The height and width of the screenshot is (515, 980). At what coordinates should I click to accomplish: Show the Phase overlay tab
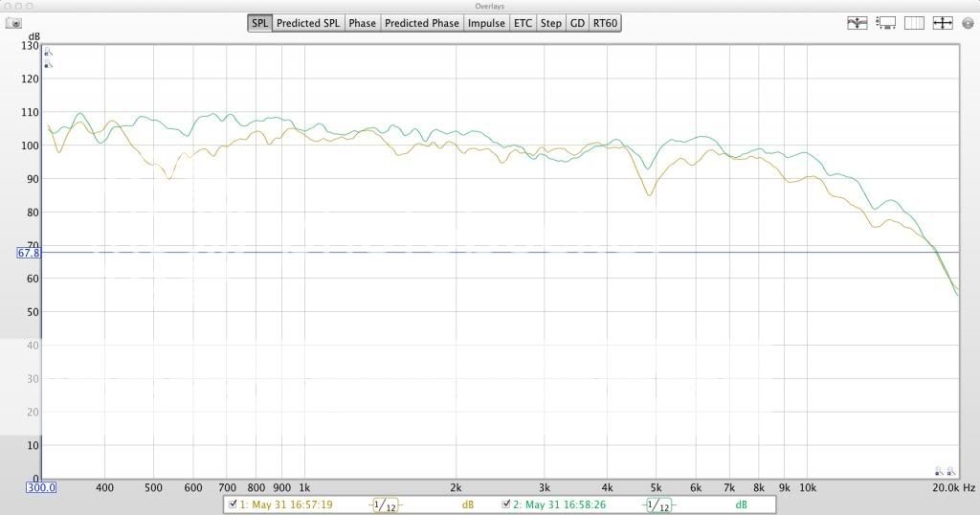click(362, 23)
